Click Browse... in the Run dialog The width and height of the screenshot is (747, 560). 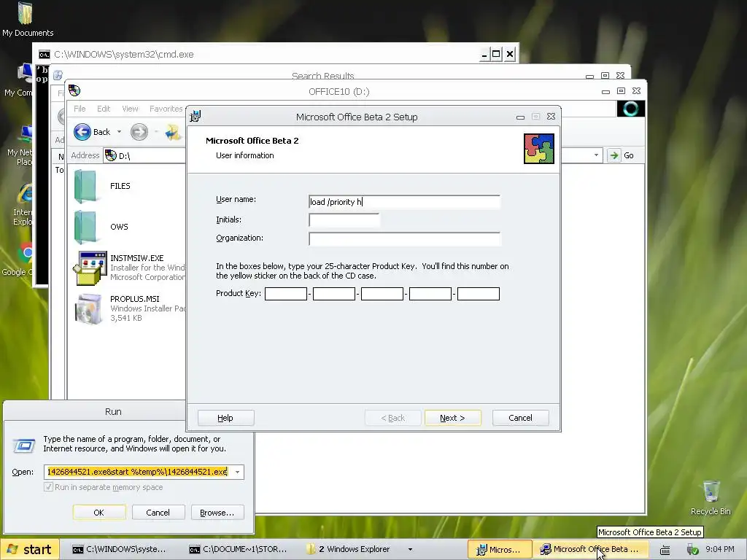(x=217, y=513)
